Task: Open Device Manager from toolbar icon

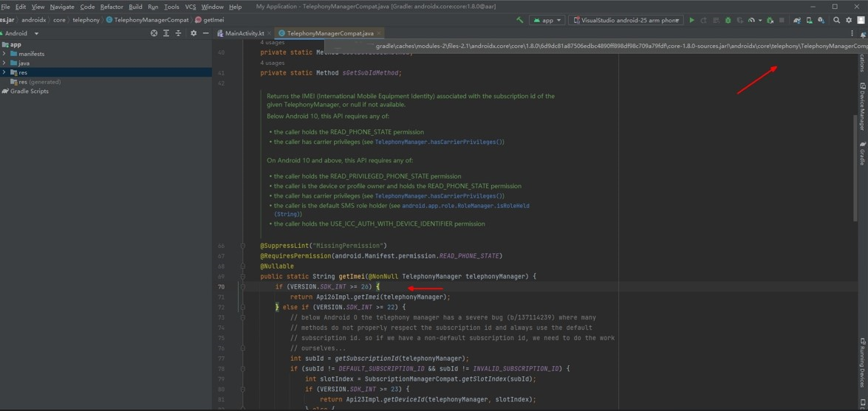Action: (x=810, y=20)
